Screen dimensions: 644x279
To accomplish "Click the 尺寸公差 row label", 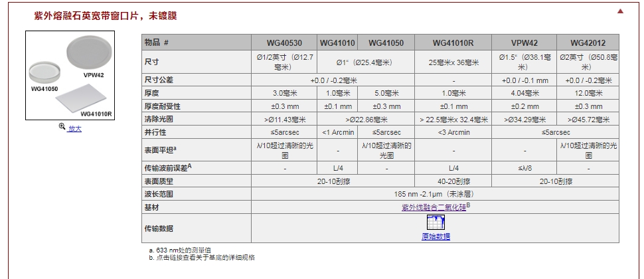I will click(197, 80).
